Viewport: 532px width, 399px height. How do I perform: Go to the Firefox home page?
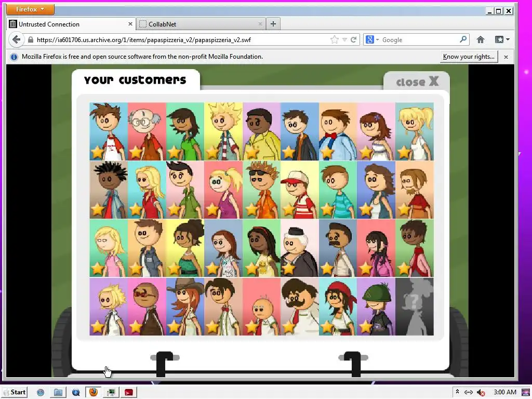[x=481, y=39]
